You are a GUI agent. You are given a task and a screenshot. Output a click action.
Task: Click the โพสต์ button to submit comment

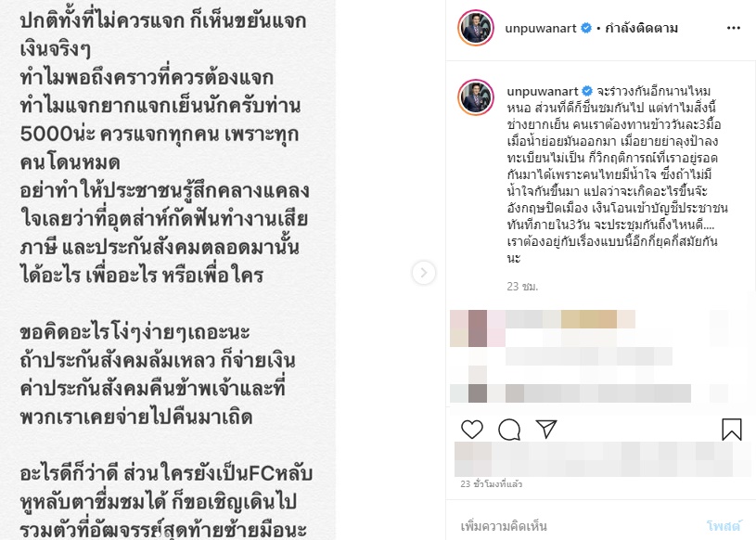pos(723,526)
